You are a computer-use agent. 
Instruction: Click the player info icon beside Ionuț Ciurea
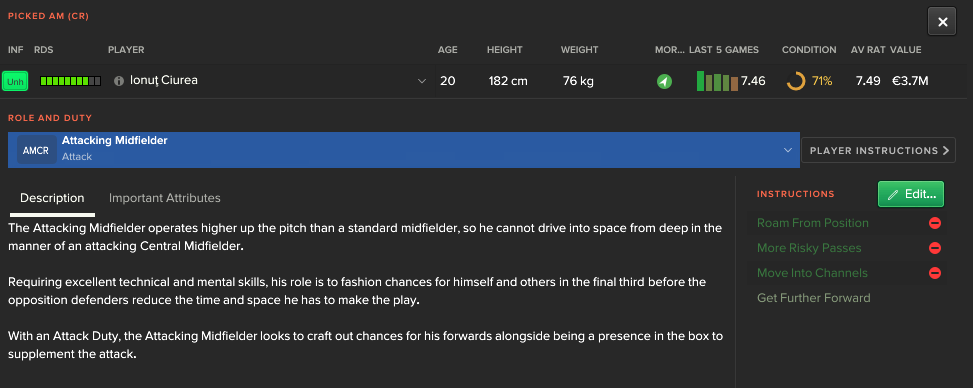coord(119,81)
